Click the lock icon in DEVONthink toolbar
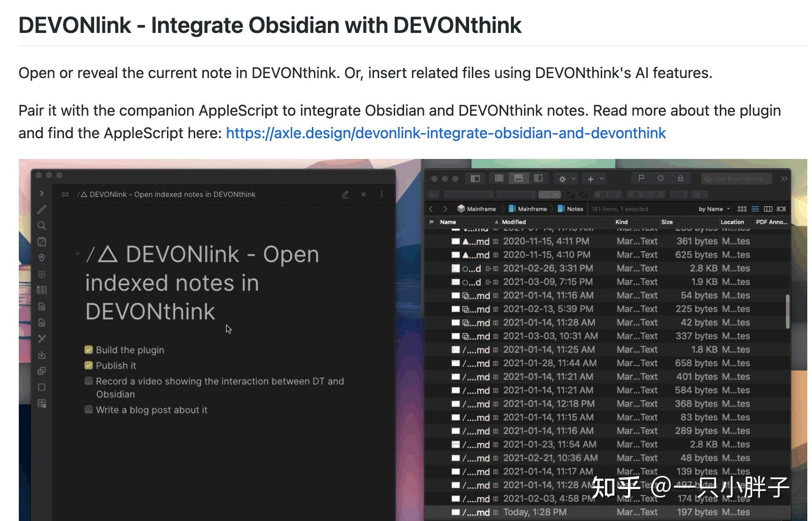 [681, 179]
